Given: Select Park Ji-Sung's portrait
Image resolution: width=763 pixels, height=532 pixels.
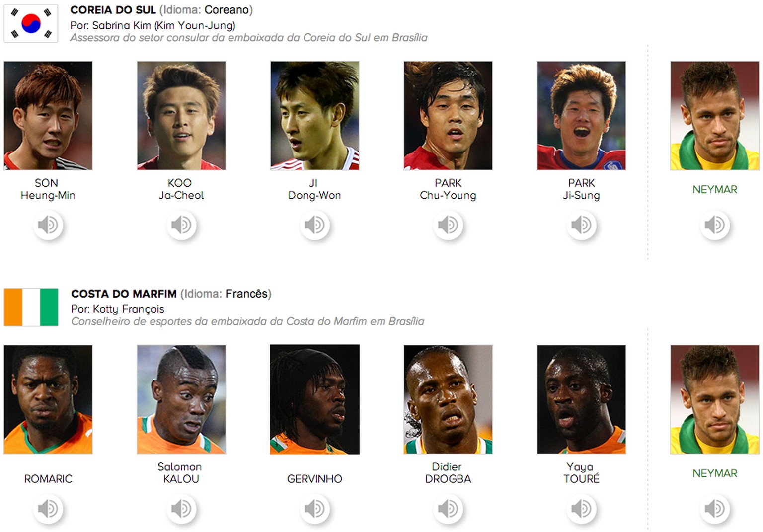Looking at the screenshot, I should tap(581, 115).
